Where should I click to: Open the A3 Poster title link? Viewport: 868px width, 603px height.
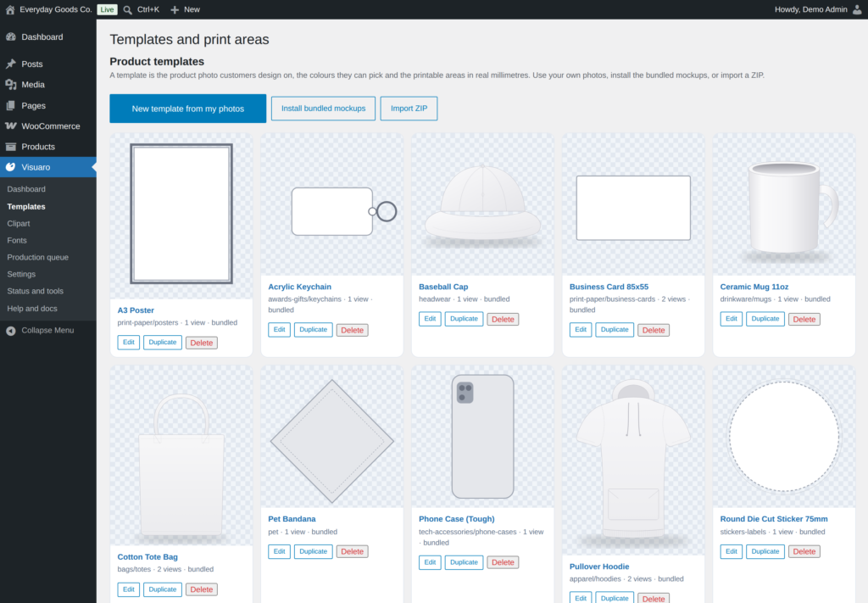pos(136,310)
